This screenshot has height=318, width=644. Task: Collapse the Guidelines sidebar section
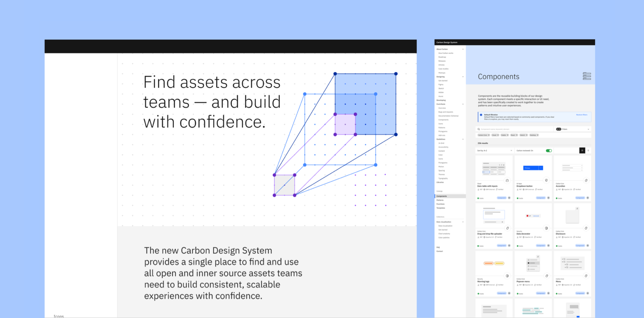pyautogui.click(x=463, y=139)
